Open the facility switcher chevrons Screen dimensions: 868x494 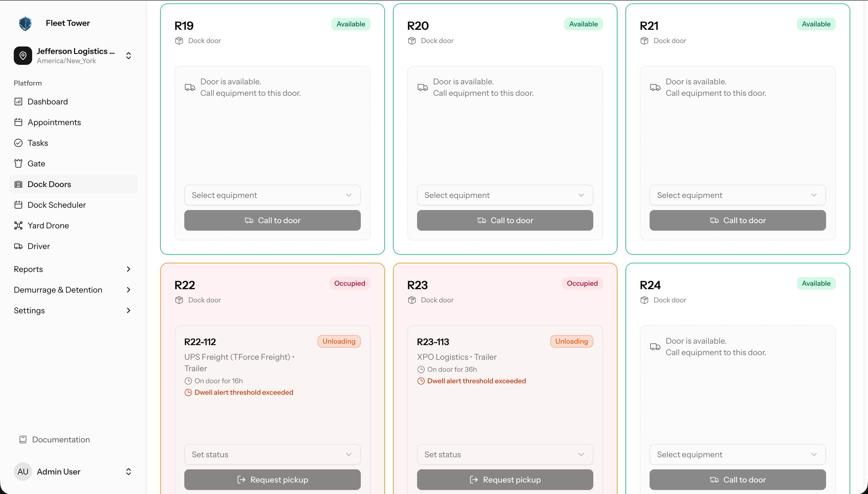[x=128, y=55]
